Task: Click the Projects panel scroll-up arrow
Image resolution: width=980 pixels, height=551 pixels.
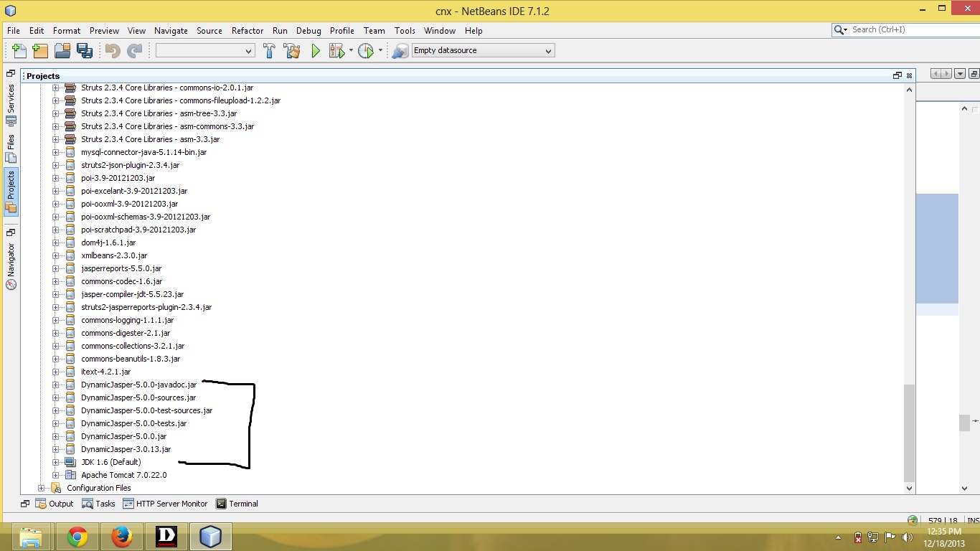Action: (x=910, y=90)
